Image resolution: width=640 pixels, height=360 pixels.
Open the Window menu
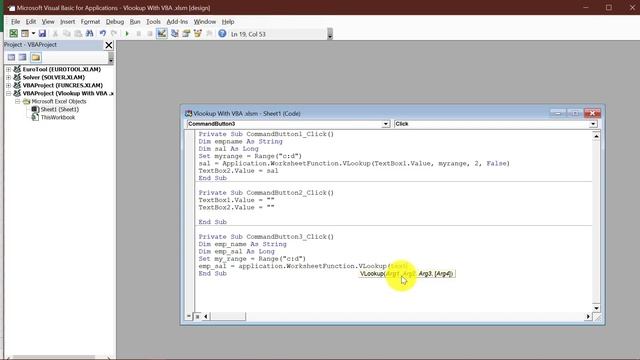tap(204, 22)
